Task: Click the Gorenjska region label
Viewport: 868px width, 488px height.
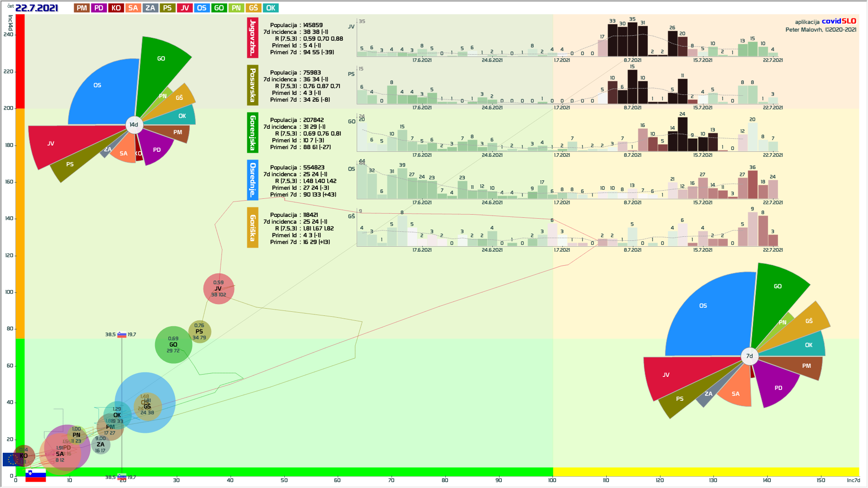Action: (252, 133)
